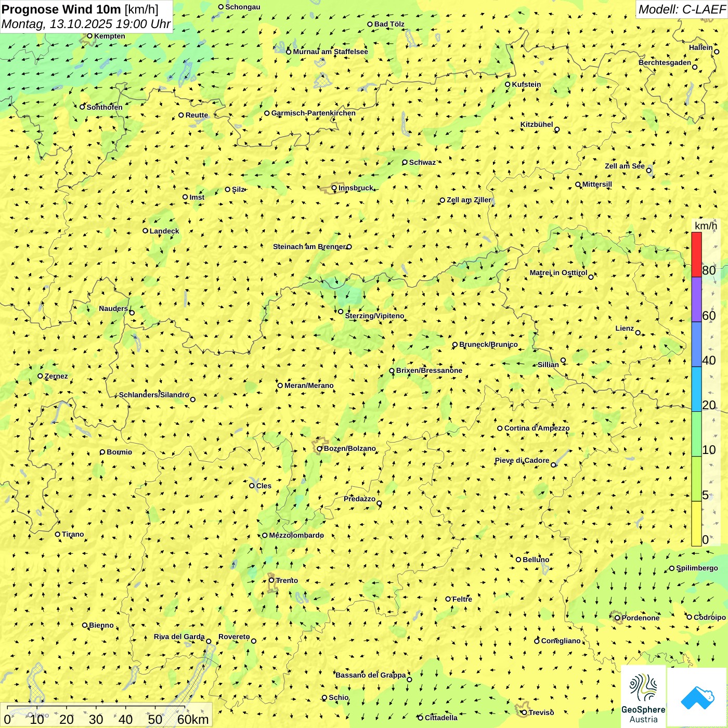The height and width of the screenshot is (728, 728).
Task: Click the Nauders location marker
Action: click(132, 313)
